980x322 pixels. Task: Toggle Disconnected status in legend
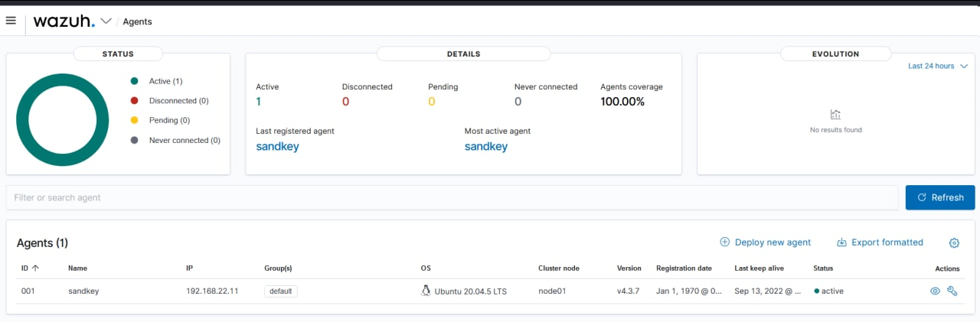click(178, 101)
